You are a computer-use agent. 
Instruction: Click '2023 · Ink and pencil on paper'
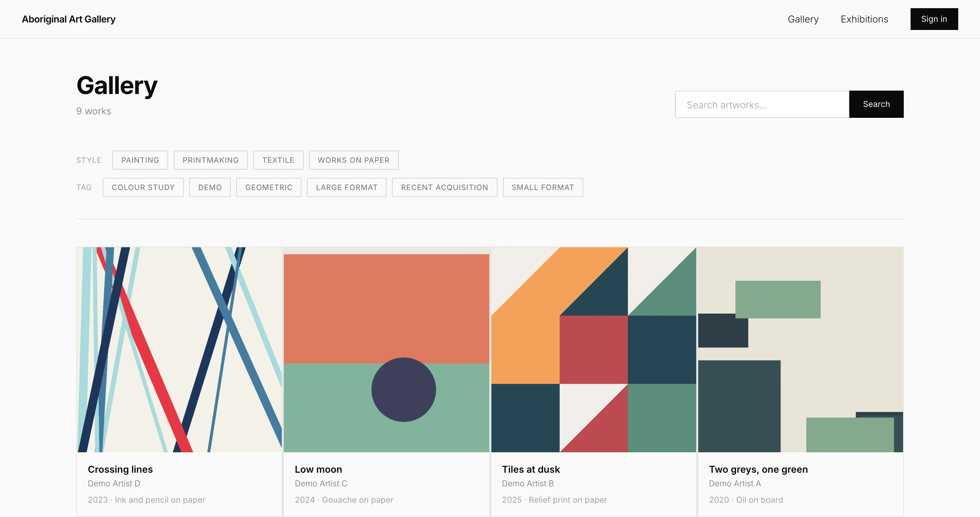tap(146, 500)
